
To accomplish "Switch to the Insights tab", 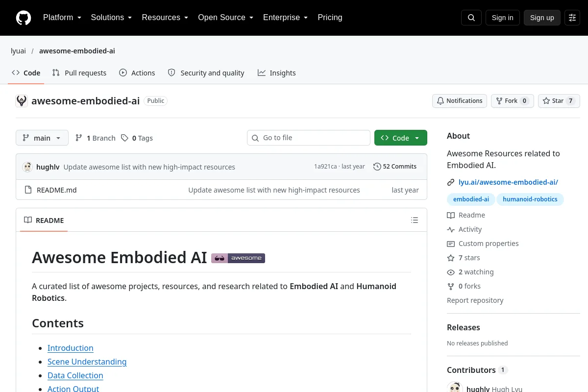I will [277, 73].
